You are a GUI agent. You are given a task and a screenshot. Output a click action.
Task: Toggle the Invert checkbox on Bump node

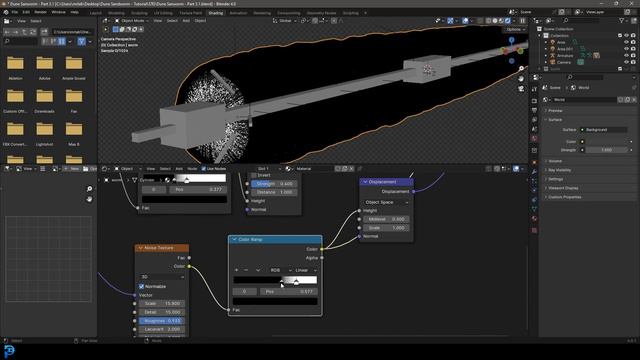[254, 175]
